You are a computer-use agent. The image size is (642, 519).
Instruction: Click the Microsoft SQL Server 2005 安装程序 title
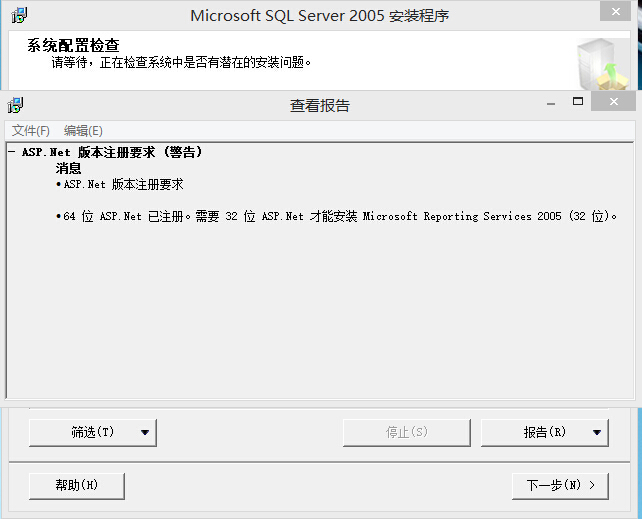tap(320, 16)
